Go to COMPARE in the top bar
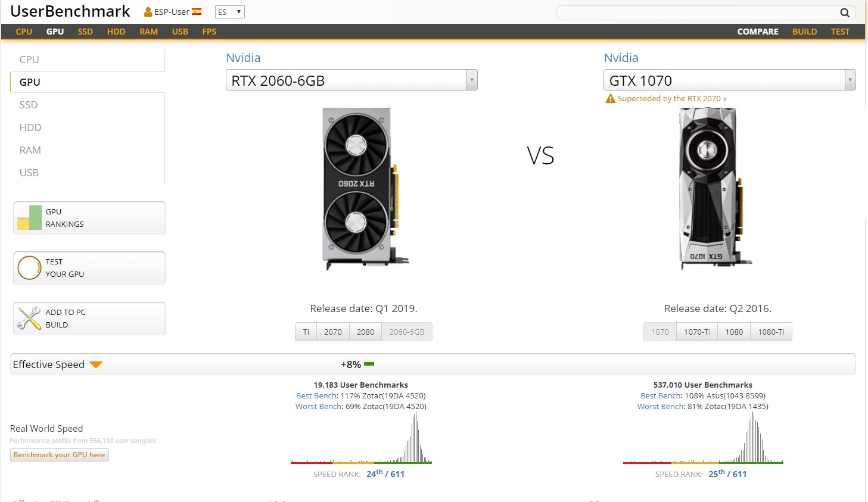The width and height of the screenshot is (868, 502). 758,32
